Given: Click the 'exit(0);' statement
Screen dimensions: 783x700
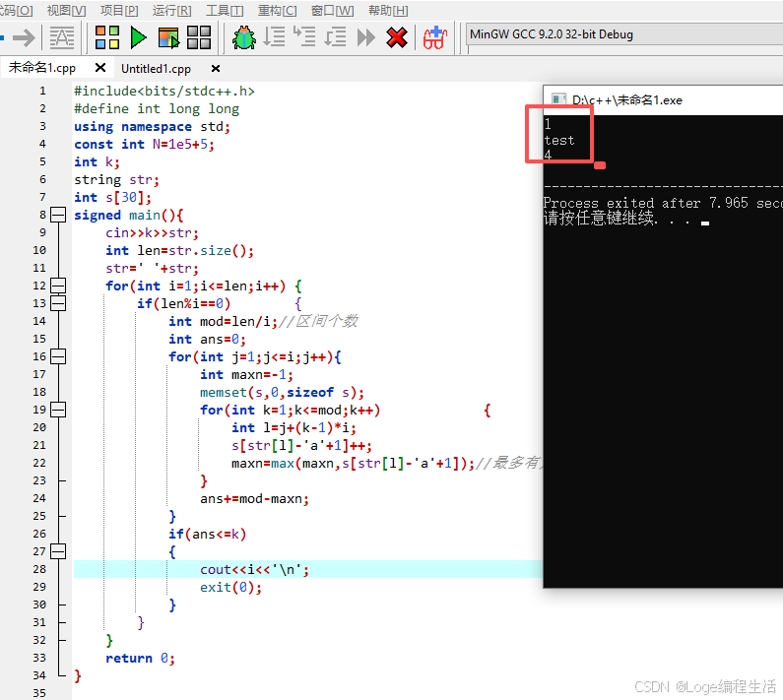Looking at the screenshot, I should point(230,587).
